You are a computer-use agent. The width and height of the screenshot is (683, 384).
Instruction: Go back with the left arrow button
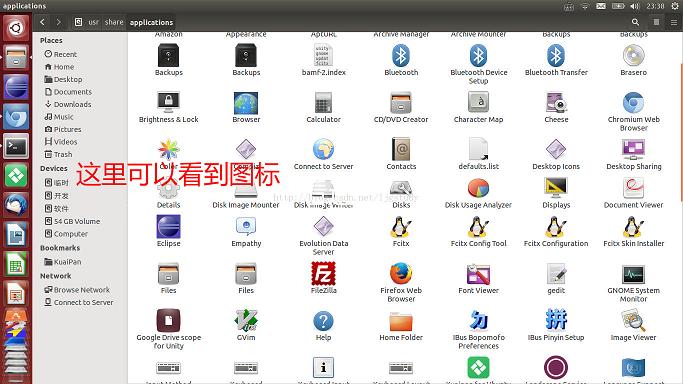(42, 22)
